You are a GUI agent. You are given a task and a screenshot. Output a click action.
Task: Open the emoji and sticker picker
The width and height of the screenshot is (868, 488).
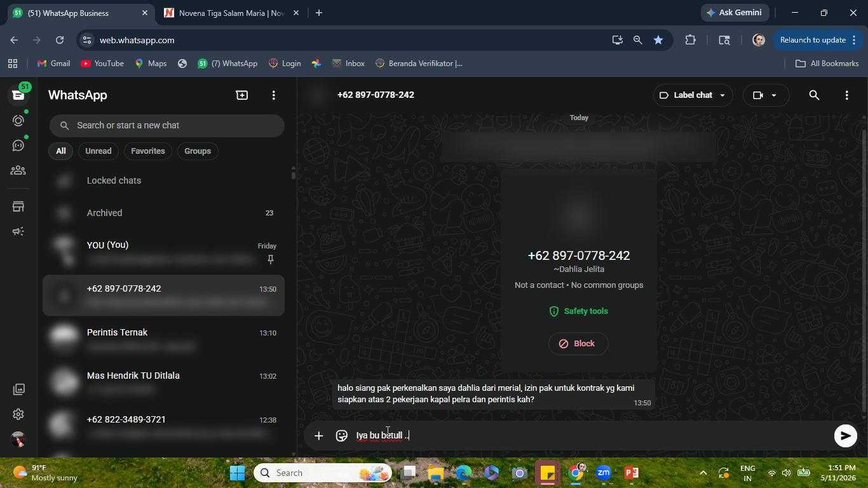coord(341,435)
